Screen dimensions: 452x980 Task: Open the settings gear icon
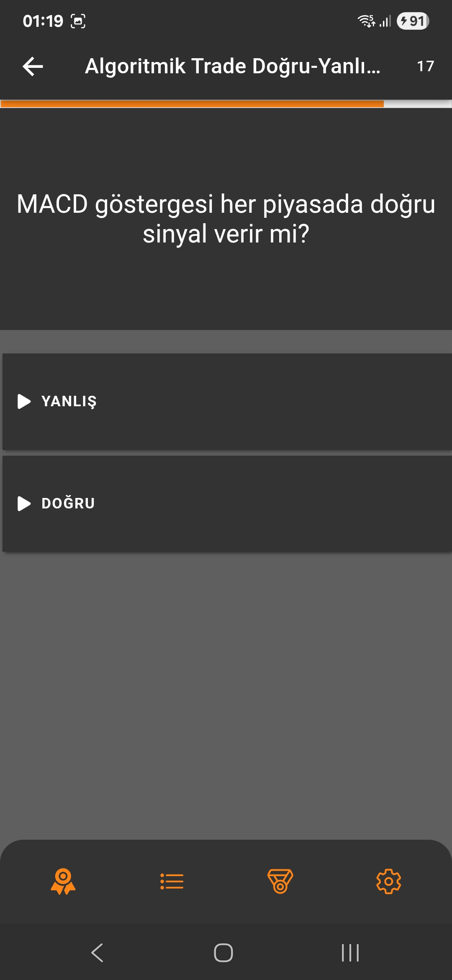tap(389, 882)
